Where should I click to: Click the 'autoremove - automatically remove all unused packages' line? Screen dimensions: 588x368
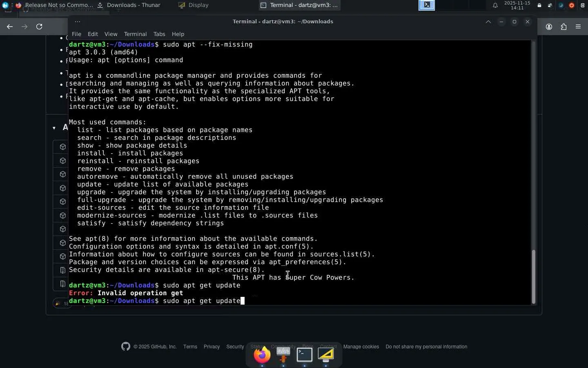[185, 177]
